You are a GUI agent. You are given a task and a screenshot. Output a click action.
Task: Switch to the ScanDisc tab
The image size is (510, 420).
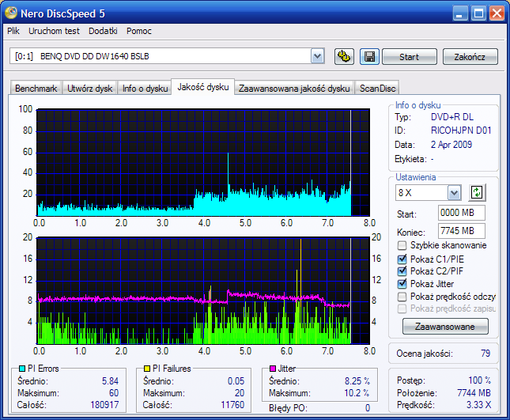(x=377, y=88)
